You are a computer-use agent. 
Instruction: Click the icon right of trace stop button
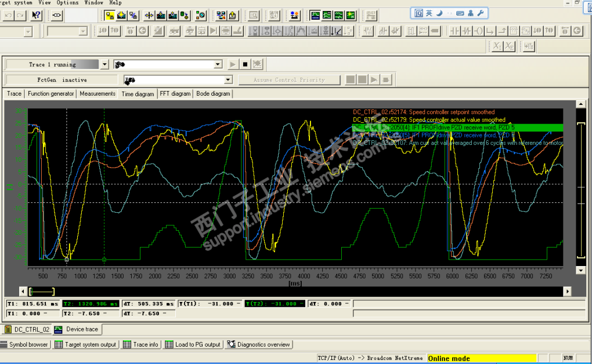258,64
